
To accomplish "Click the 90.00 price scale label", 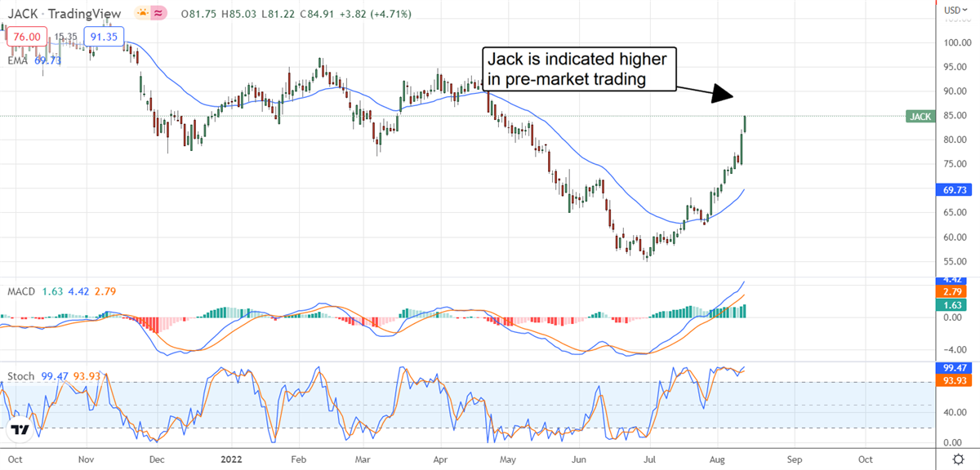I will click(x=954, y=91).
